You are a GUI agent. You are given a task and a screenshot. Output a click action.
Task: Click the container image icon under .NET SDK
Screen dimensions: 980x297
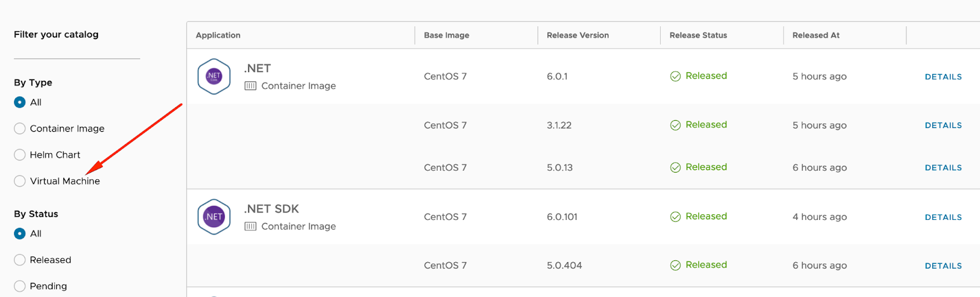pos(251,227)
